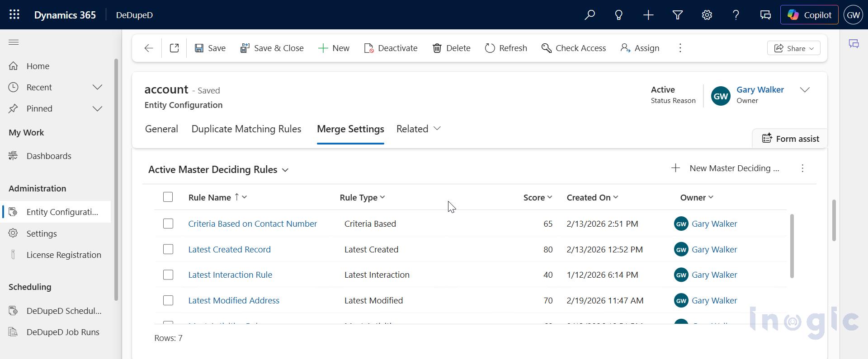Click the form's main vertical scrollbar
The height and width of the screenshot is (359, 868).
click(x=834, y=220)
